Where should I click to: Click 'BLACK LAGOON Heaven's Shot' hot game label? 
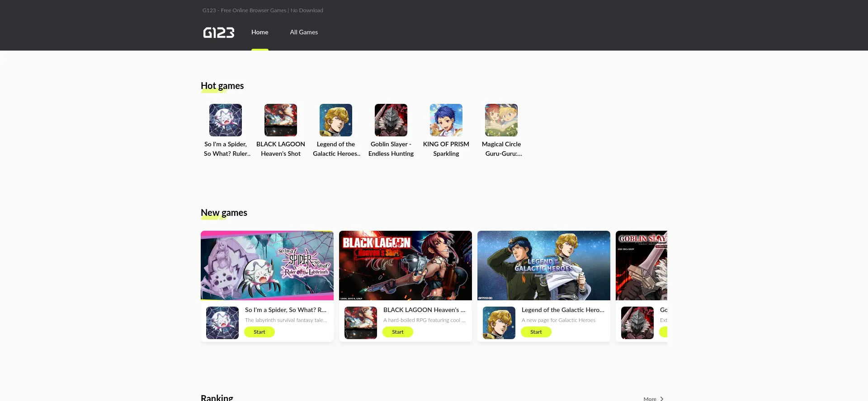[281, 149]
